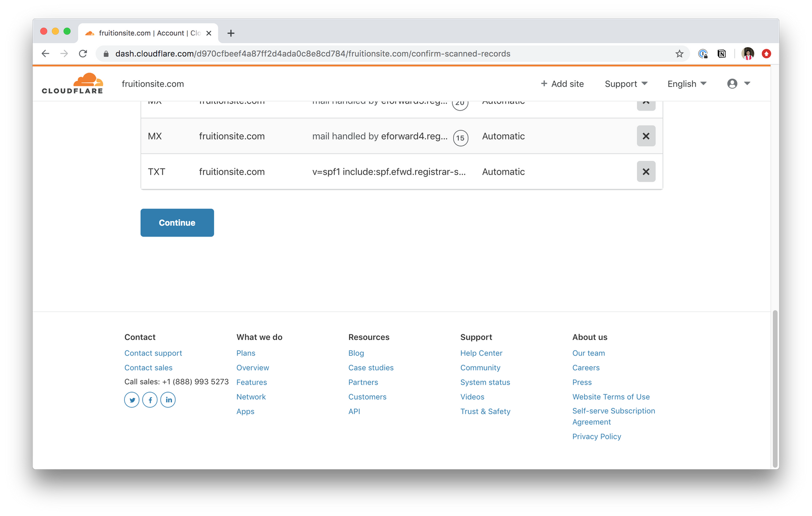Screen dimensions: 812x516
Task: Remove the MX eforward4 record
Action: pyautogui.click(x=646, y=136)
